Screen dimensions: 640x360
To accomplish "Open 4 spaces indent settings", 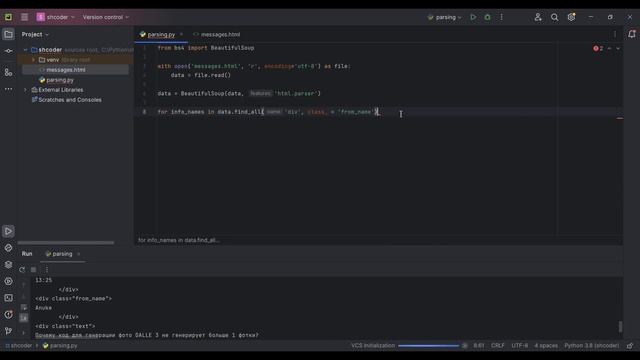I will click(546, 346).
